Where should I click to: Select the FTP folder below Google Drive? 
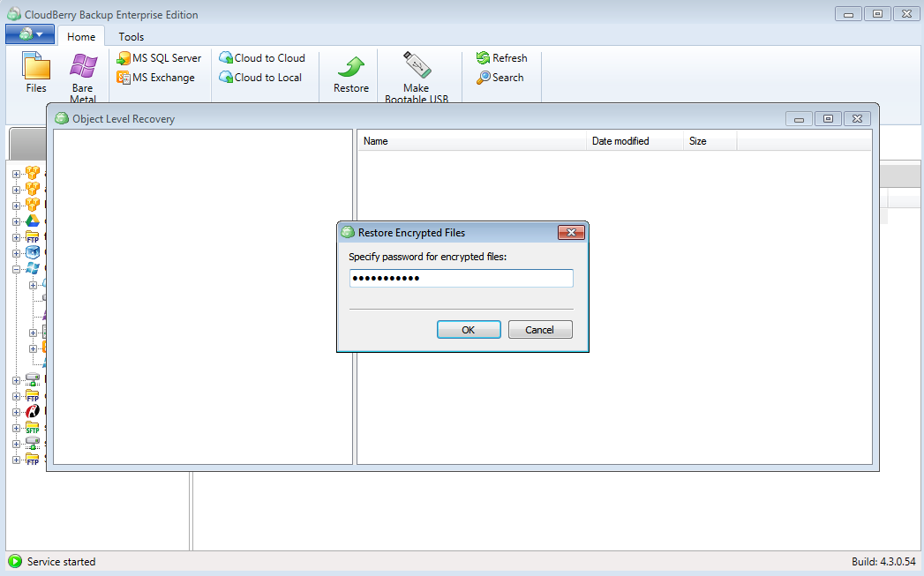(33, 236)
